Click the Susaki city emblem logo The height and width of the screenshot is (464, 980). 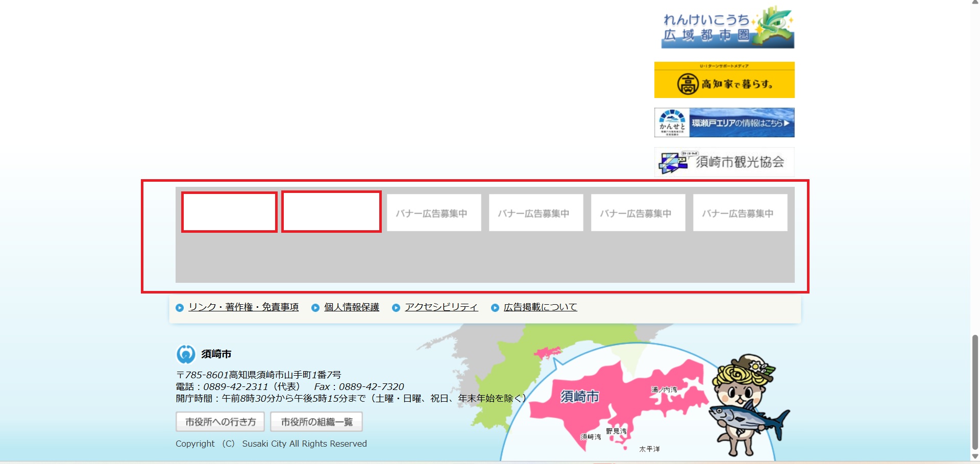click(186, 354)
